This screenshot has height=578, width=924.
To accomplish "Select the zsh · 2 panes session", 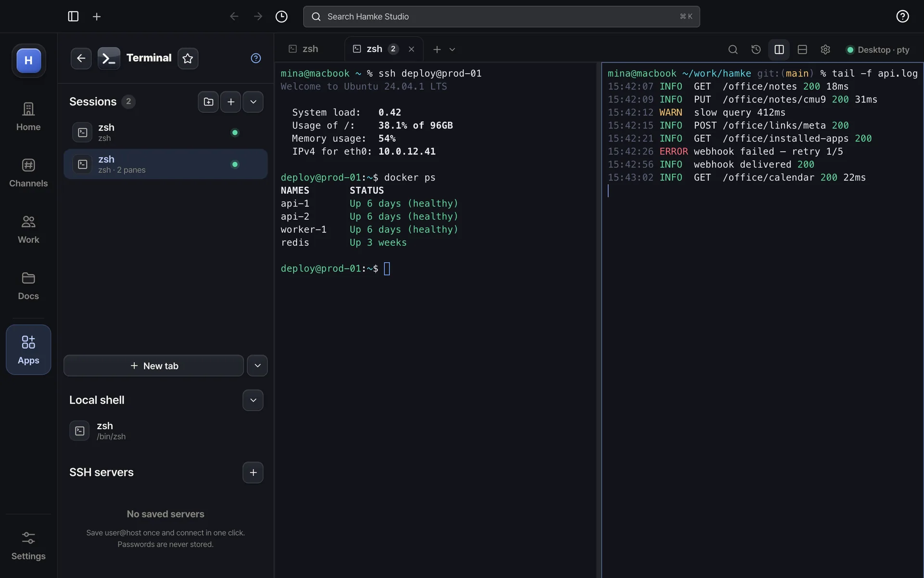I will pos(166,164).
